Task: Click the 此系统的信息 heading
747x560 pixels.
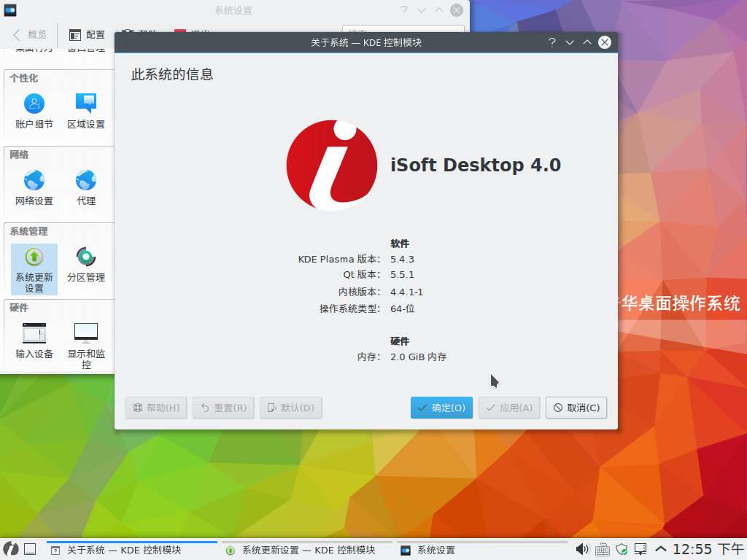Action: [172, 74]
